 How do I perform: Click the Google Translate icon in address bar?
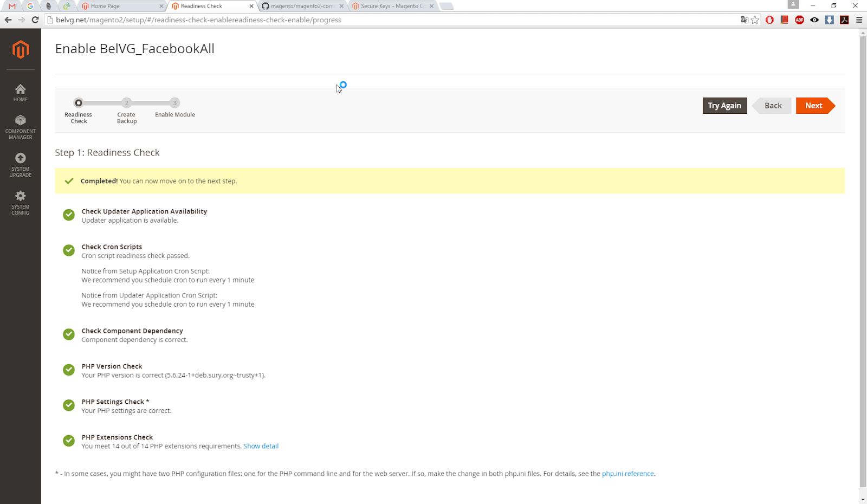tap(745, 20)
